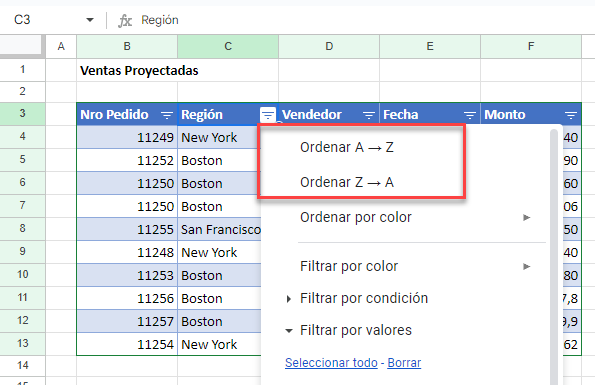Click cell with order number 11248
Screen dimensions: 595x385
pyautogui.click(x=127, y=253)
